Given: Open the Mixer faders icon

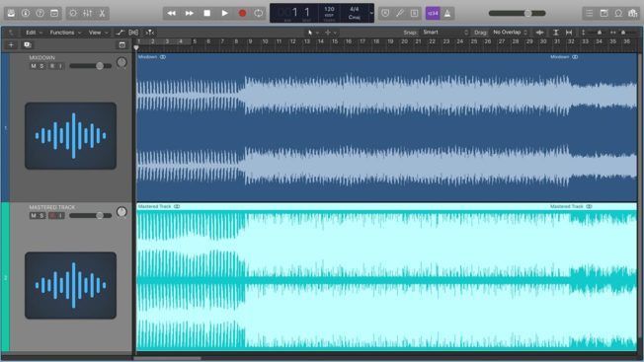Looking at the screenshot, I should (x=88, y=13).
